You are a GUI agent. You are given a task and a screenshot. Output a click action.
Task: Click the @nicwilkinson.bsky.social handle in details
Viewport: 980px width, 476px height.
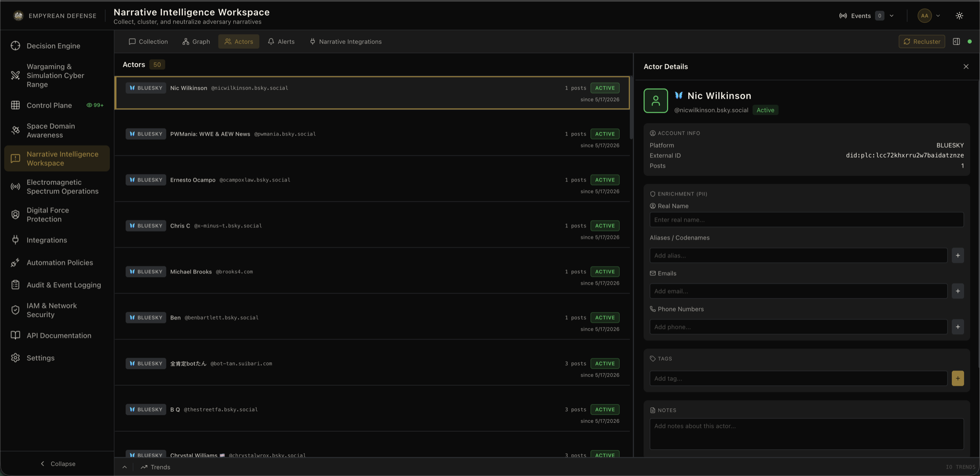711,110
